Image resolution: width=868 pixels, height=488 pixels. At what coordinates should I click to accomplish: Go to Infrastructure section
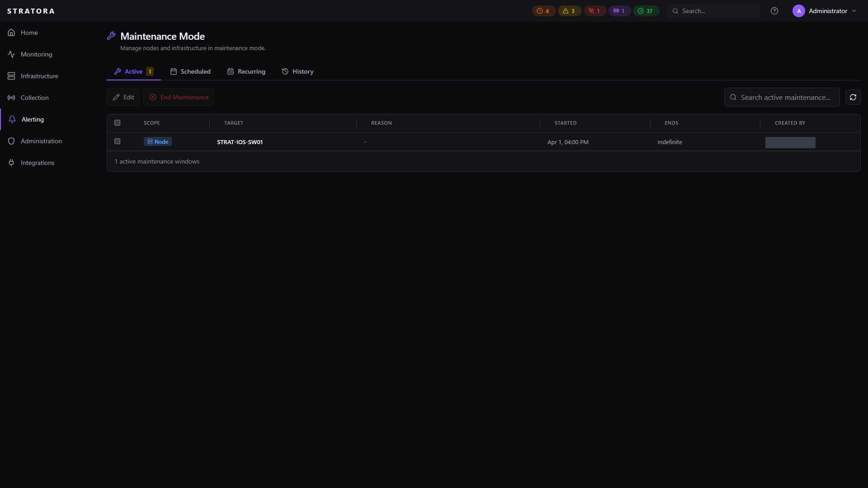pos(39,76)
